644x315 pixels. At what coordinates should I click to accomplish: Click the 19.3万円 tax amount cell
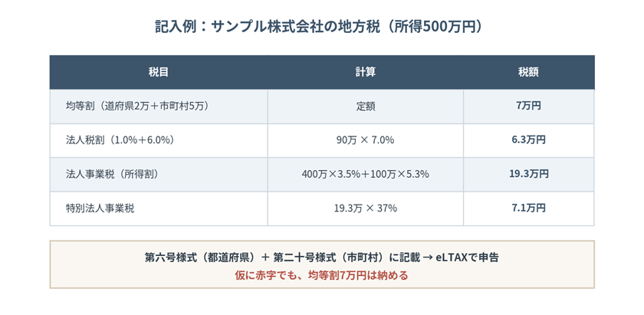tap(528, 175)
